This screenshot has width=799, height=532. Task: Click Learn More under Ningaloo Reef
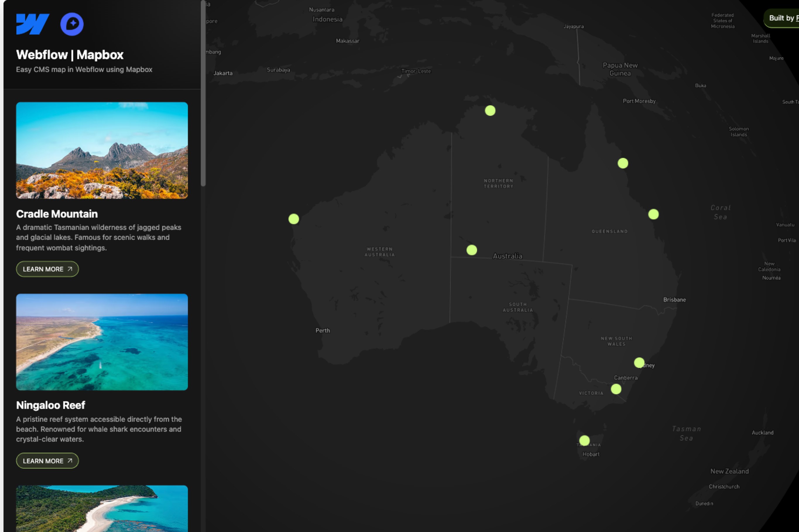[47, 460]
